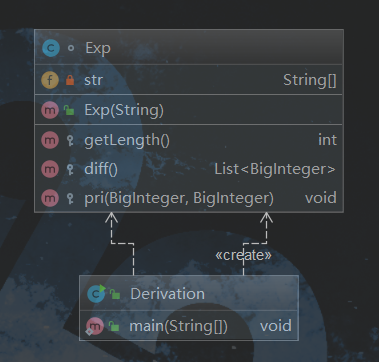Click the method icon beside getLength()
This screenshot has width=379, height=362.
pos(50,140)
